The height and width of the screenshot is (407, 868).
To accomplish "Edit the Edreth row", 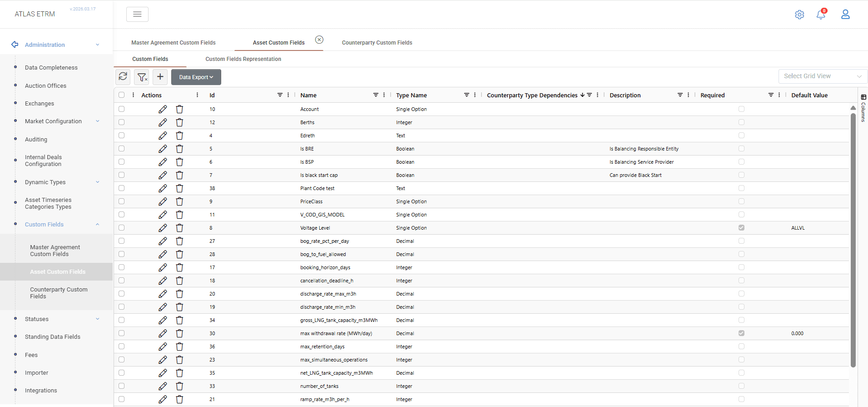I will [x=163, y=136].
